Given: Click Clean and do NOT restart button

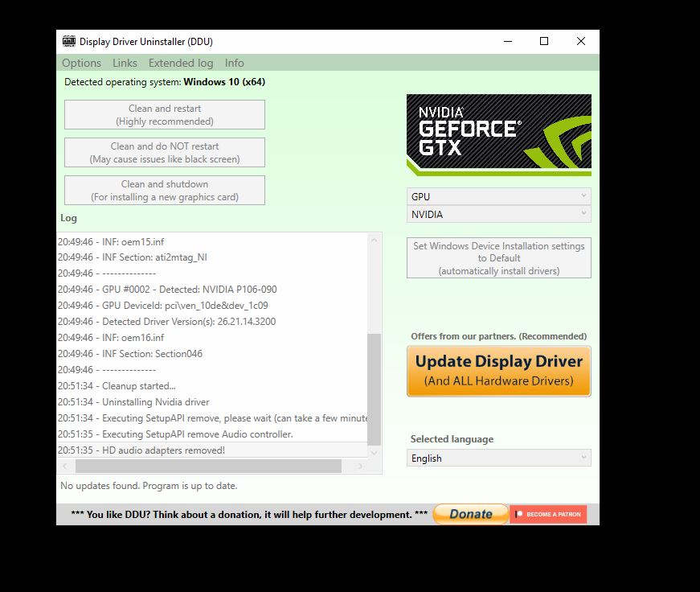Looking at the screenshot, I should coord(165,152).
